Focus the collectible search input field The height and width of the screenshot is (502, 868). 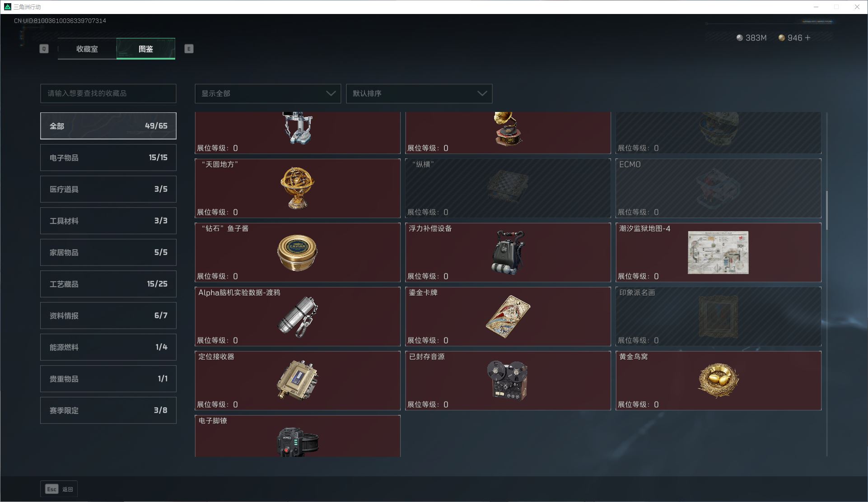pyautogui.click(x=108, y=93)
